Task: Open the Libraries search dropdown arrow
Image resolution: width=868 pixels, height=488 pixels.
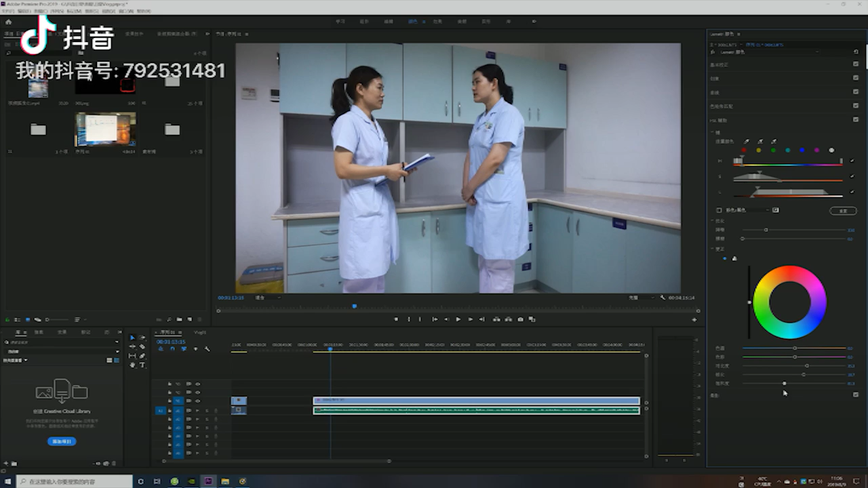Action: click(x=117, y=342)
